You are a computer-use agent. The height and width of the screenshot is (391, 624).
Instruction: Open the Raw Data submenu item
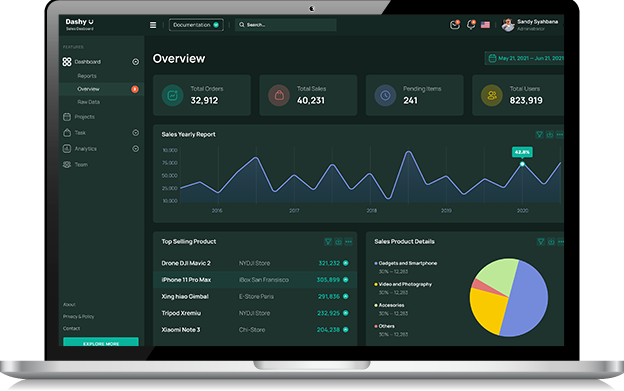[88, 102]
